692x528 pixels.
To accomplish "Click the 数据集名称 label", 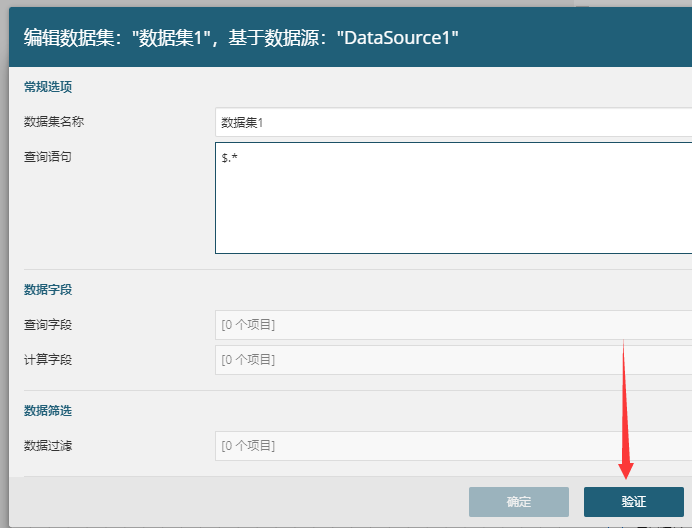I will [54, 122].
